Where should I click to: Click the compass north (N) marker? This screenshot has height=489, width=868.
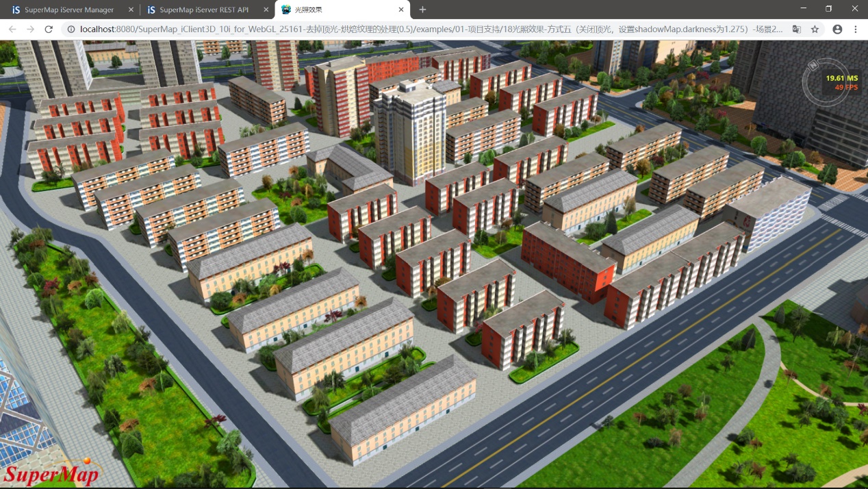point(814,65)
